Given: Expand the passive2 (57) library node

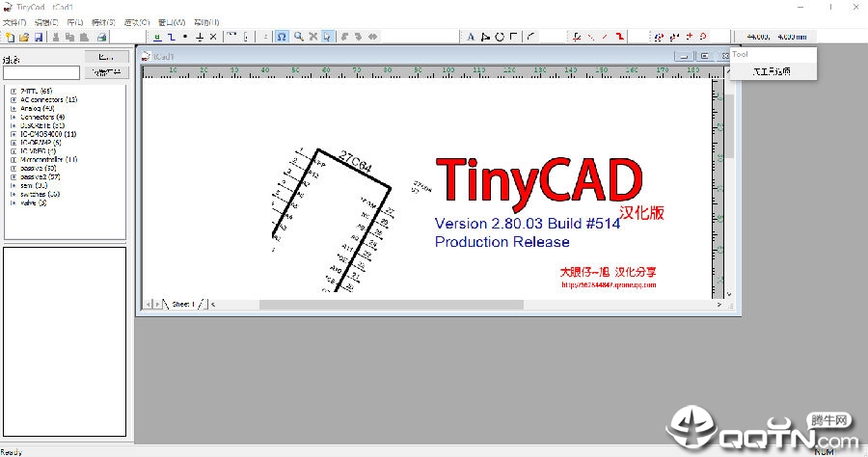Looking at the screenshot, I should [x=14, y=177].
